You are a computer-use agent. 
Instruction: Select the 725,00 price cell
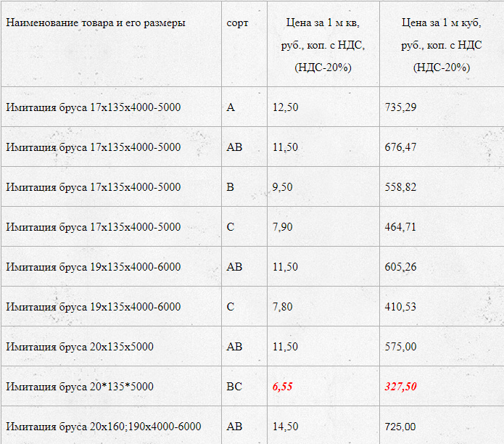[x=400, y=427]
